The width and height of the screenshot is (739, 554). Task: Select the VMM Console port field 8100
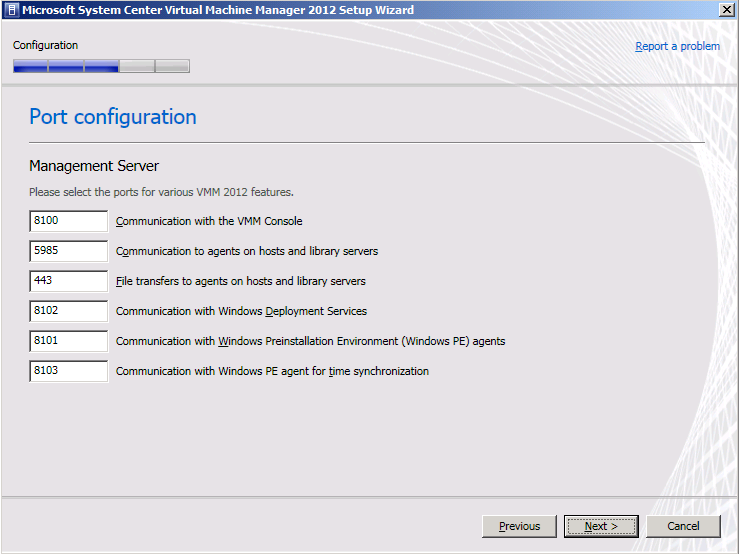point(68,221)
